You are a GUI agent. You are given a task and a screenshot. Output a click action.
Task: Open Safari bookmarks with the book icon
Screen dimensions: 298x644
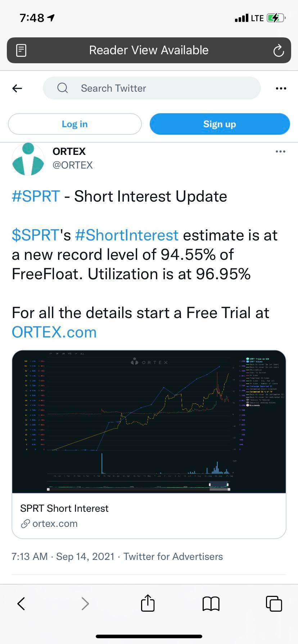point(211,604)
